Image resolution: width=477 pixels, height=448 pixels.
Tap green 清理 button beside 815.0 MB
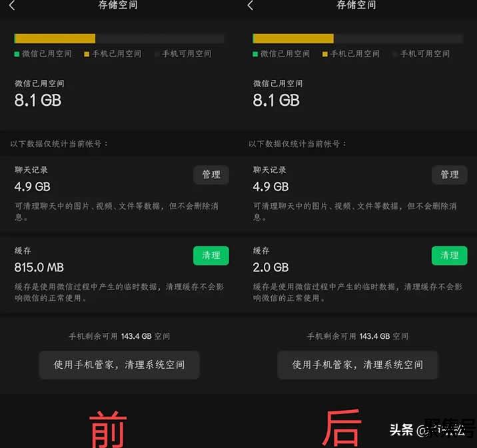click(x=211, y=256)
